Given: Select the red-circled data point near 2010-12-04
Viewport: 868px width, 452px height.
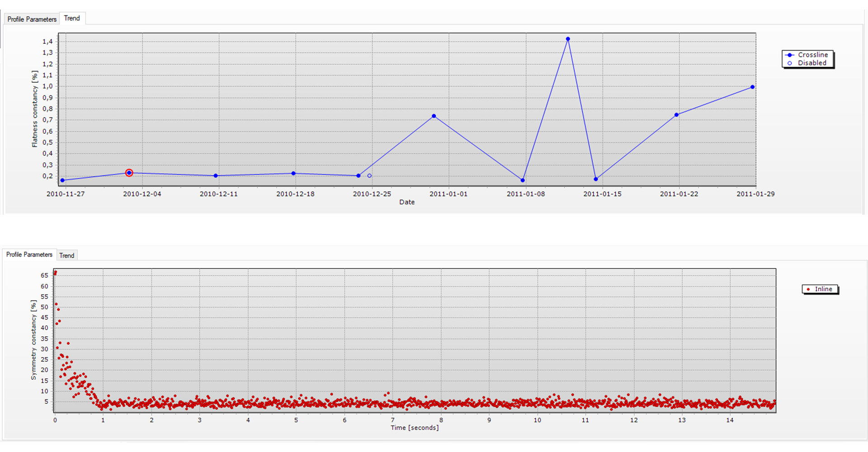Looking at the screenshot, I should click(129, 173).
